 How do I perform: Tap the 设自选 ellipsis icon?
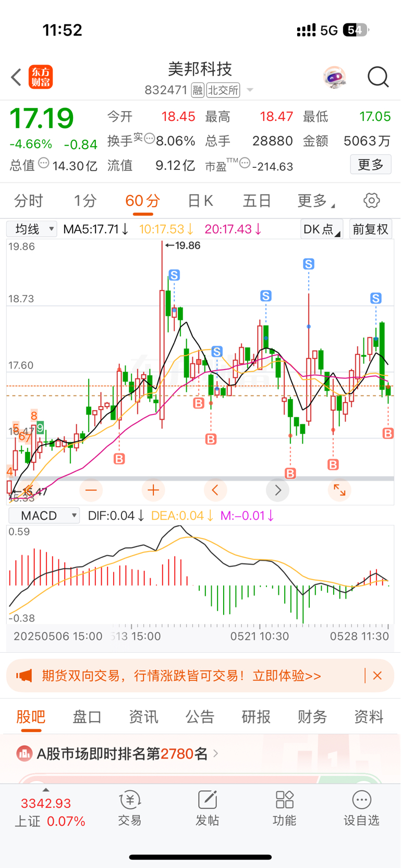point(361,800)
